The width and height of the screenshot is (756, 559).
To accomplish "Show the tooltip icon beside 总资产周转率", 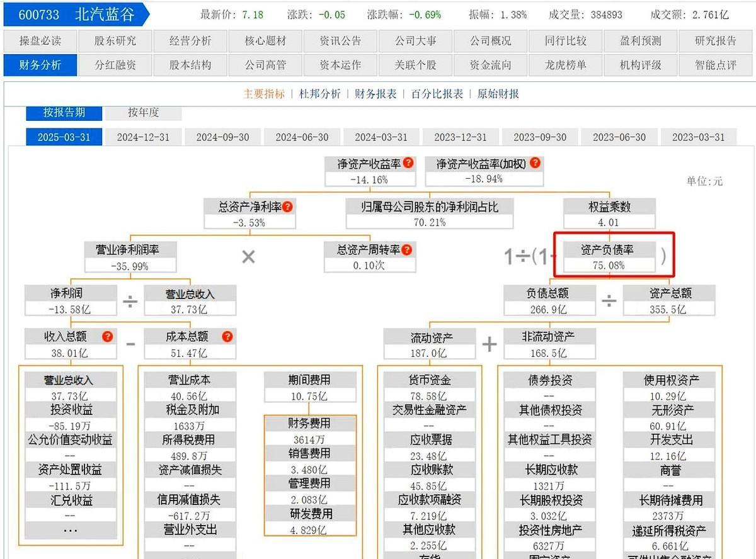I will tap(407, 250).
